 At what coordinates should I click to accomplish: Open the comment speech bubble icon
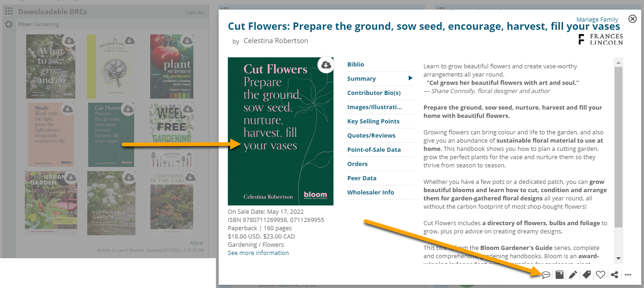(546, 275)
